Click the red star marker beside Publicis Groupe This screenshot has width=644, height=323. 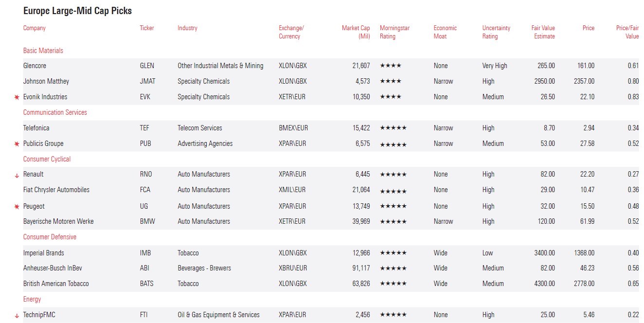(17, 144)
